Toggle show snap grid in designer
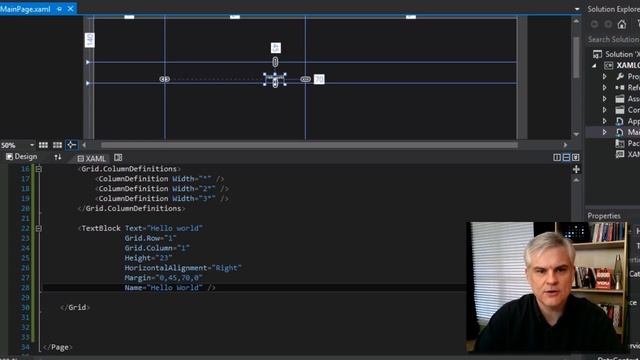The height and width of the screenshot is (360, 640). point(43,145)
